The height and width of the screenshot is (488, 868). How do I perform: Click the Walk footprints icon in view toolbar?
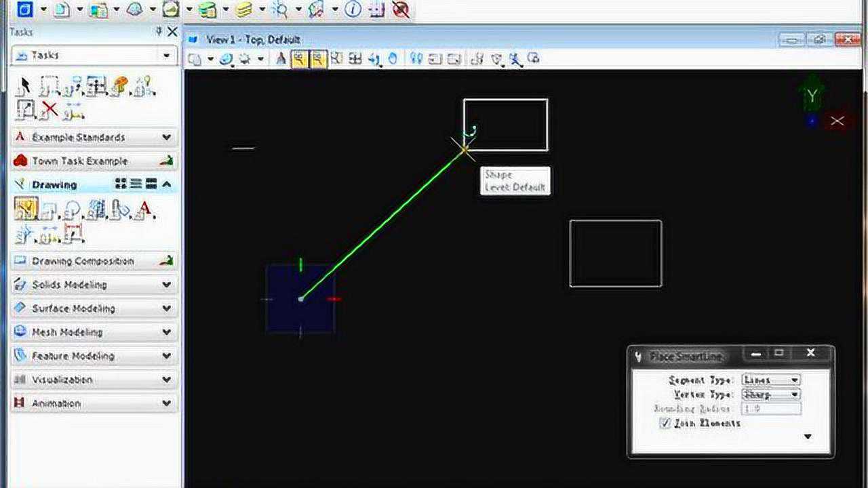416,59
